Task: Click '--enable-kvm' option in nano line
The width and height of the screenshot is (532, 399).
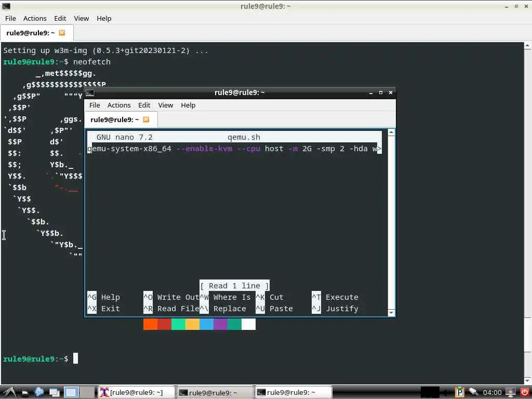Action: (205, 149)
